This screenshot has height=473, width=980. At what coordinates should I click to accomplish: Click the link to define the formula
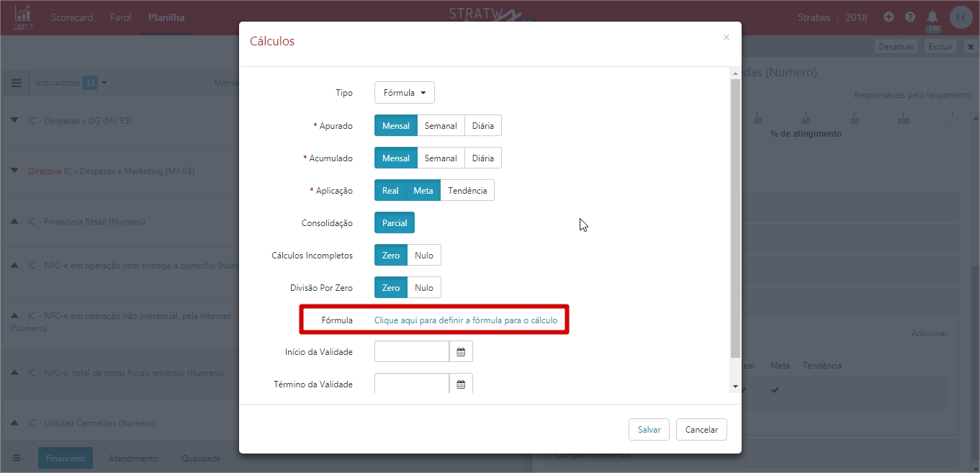(x=466, y=320)
